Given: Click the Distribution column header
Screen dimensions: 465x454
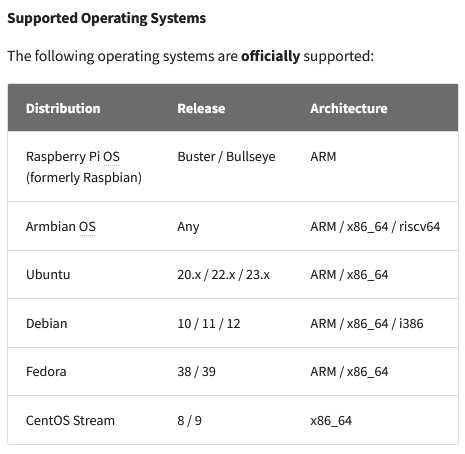Looking at the screenshot, I should coord(63,108).
